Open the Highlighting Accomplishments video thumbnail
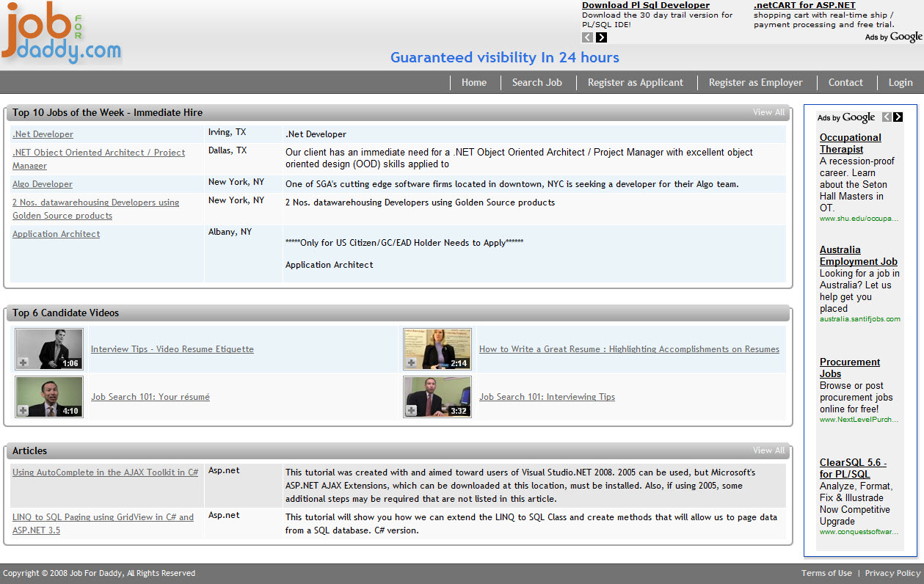Screen dimensions: 924x584 [x=437, y=349]
